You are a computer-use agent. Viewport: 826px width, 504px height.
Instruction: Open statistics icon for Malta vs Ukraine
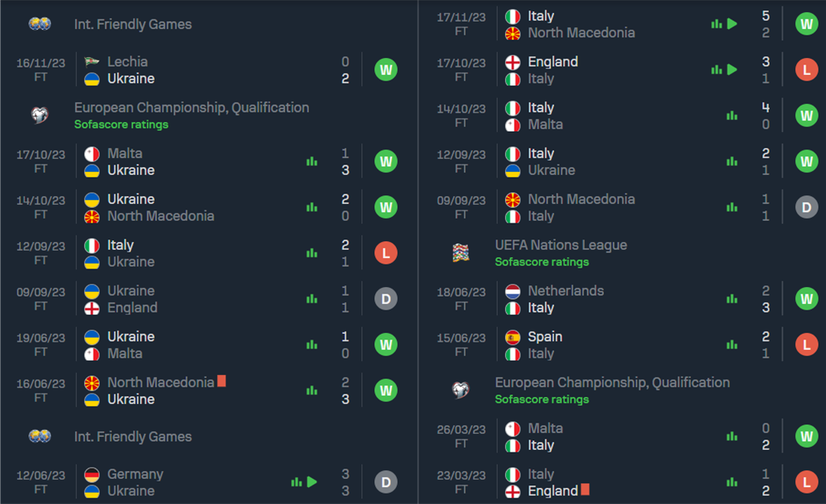click(311, 161)
